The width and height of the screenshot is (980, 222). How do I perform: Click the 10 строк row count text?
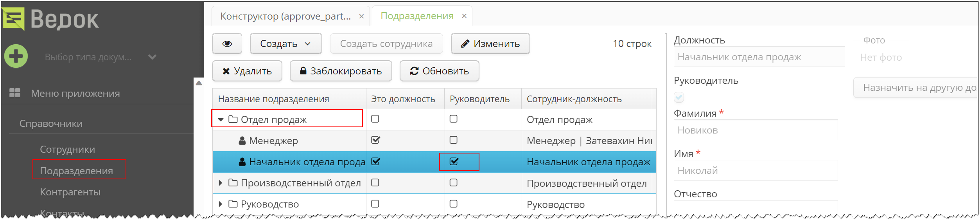pos(632,44)
